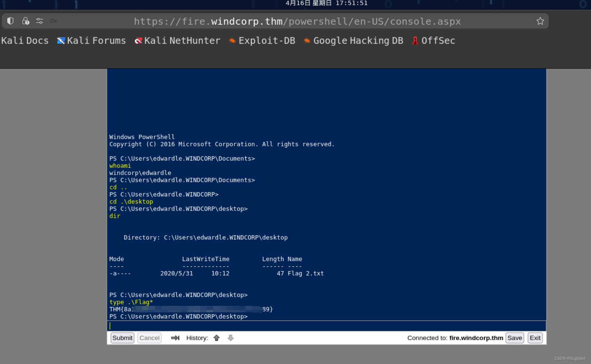Click the clock in the top panel
This screenshot has height=364, width=591.
tap(327, 3)
